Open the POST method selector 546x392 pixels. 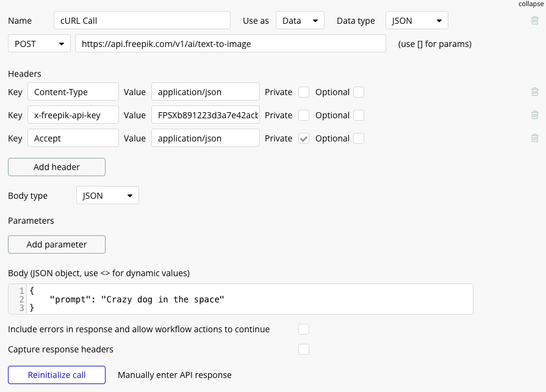tap(38, 43)
